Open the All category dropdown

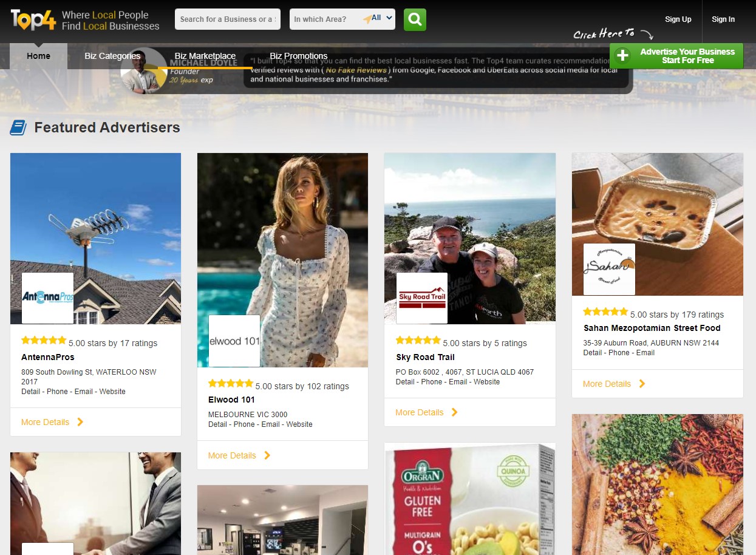pyautogui.click(x=382, y=19)
